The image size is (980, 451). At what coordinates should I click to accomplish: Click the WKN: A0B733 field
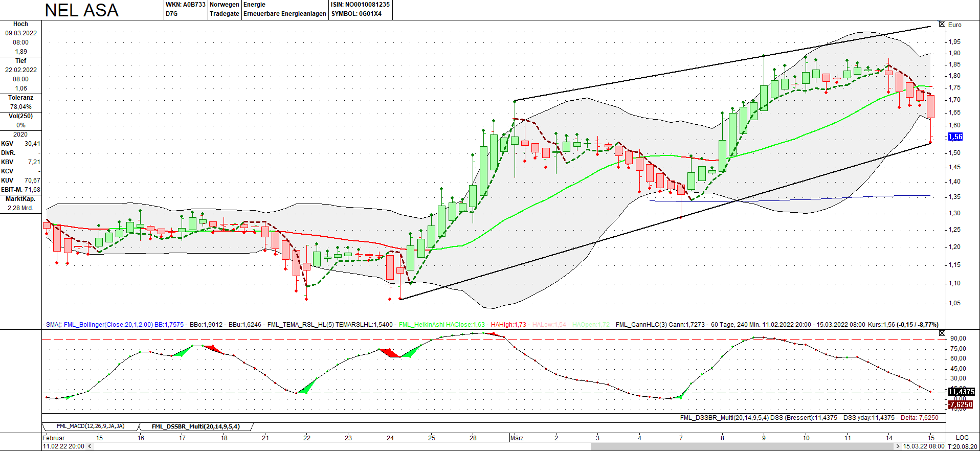coord(186,5)
